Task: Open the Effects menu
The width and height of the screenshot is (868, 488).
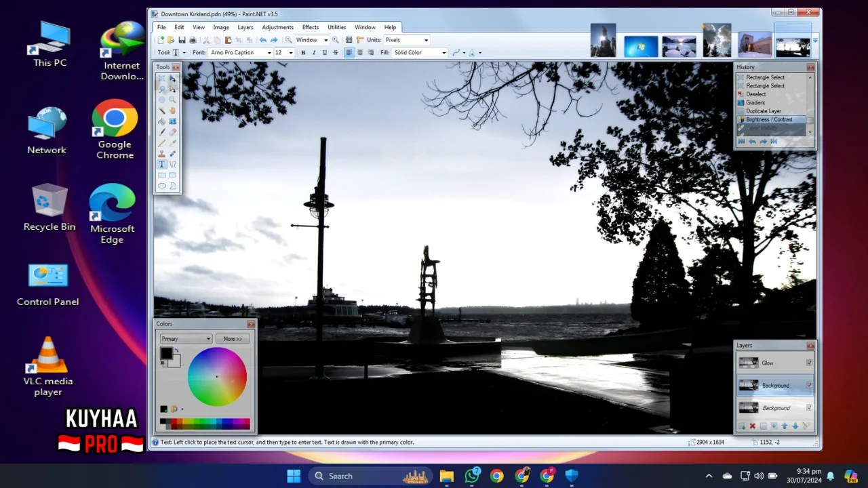Action: (x=311, y=28)
